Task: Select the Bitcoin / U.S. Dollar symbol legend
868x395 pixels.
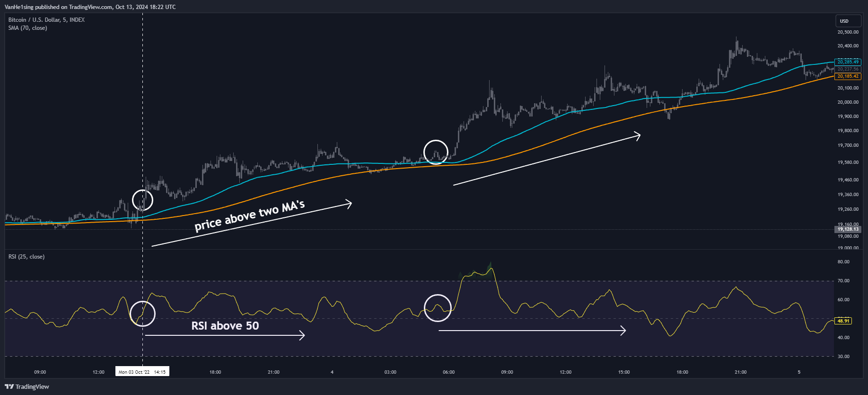Action: [x=46, y=20]
